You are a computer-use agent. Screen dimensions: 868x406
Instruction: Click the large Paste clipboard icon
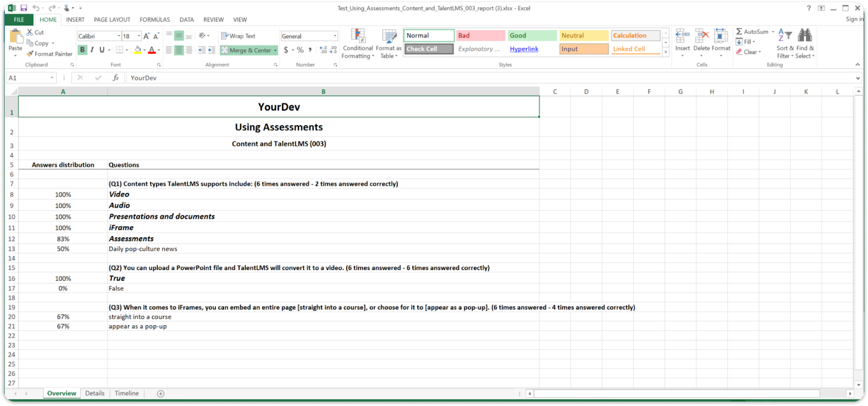click(15, 36)
